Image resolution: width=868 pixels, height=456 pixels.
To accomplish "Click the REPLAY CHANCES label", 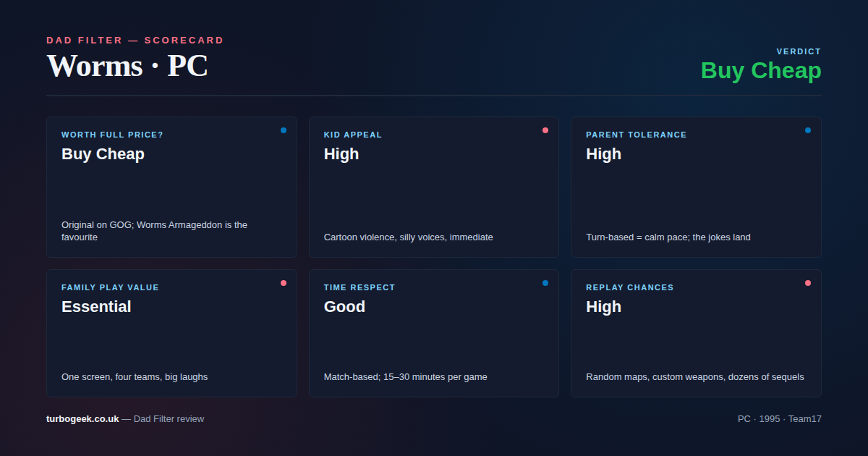I will pyautogui.click(x=629, y=287).
